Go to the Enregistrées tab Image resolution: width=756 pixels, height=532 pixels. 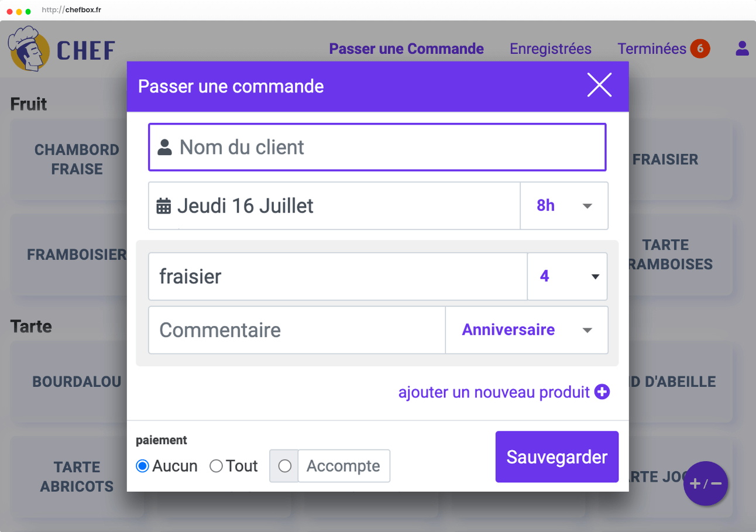tap(550, 49)
